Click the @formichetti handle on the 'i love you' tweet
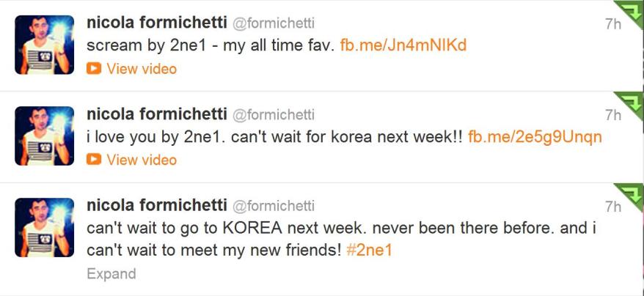 click(274, 115)
